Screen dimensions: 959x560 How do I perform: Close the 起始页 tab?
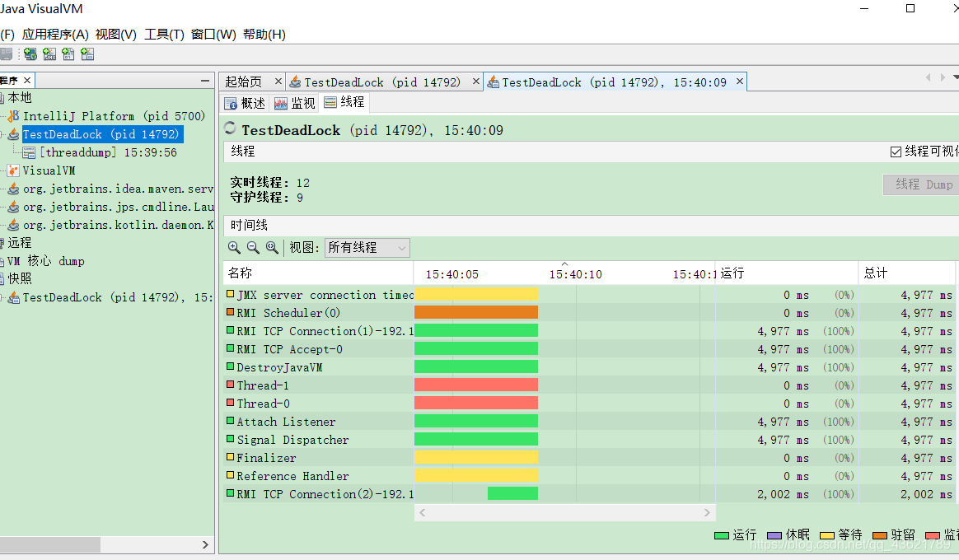[278, 82]
